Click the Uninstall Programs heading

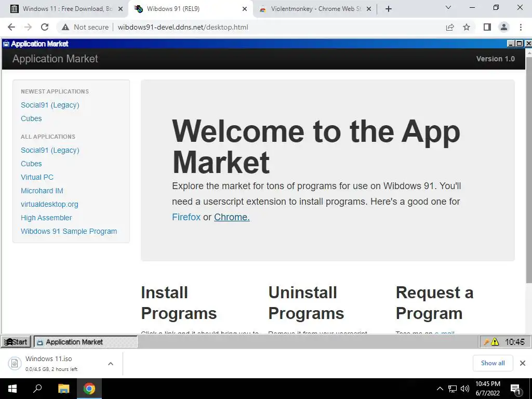[306, 303]
